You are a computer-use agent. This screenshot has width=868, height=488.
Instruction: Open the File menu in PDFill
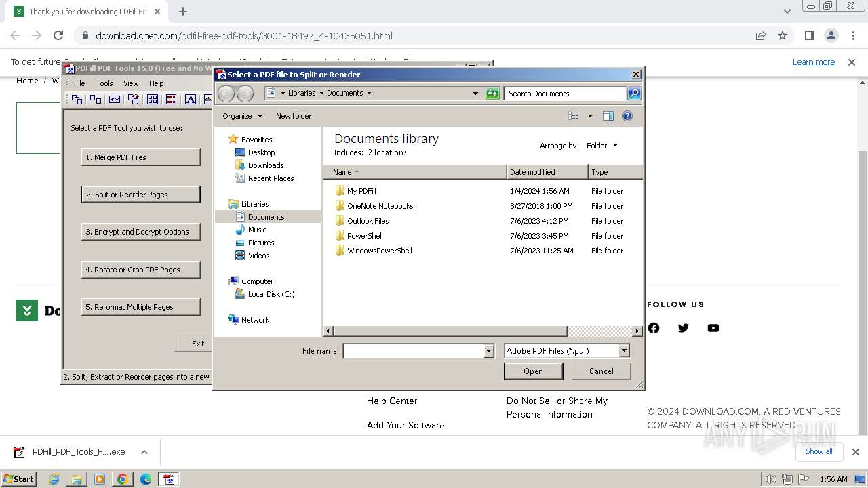click(79, 83)
